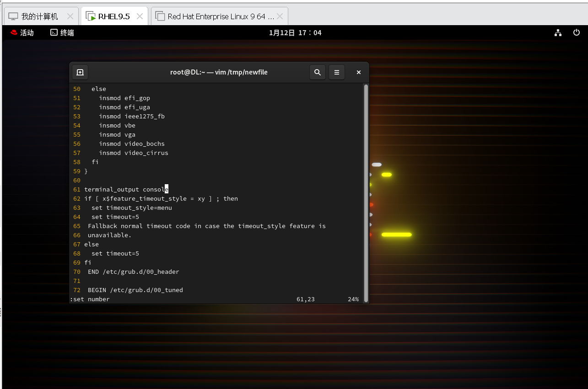Open a new terminal tab with the plus icon
This screenshot has width=588, height=389.
tap(80, 72)
